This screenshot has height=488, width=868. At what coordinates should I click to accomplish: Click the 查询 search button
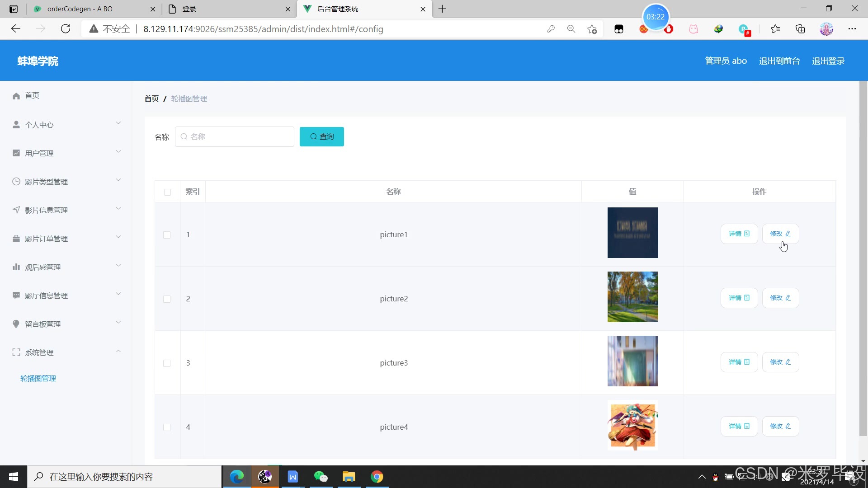click(x=321, y=136)
